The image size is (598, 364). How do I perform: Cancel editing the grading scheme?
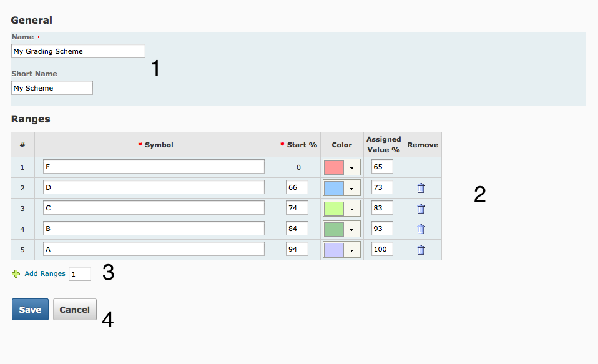point(75,310)
